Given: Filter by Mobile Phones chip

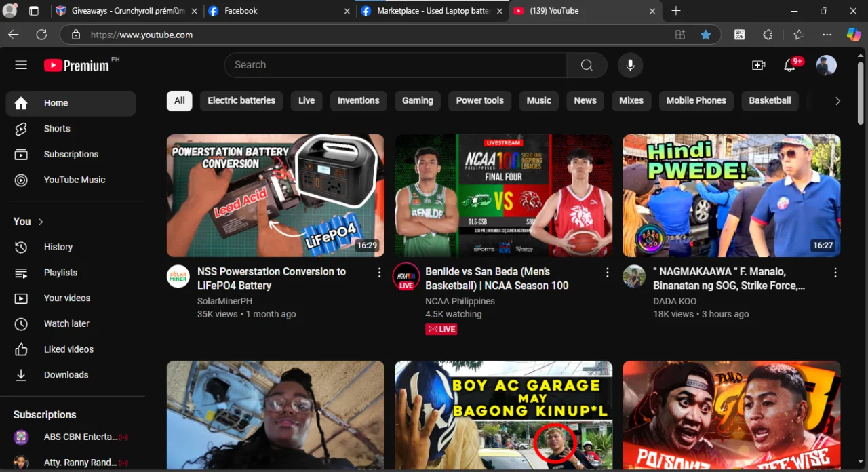Looking at the screenshot, I should [x=696, y=100].
